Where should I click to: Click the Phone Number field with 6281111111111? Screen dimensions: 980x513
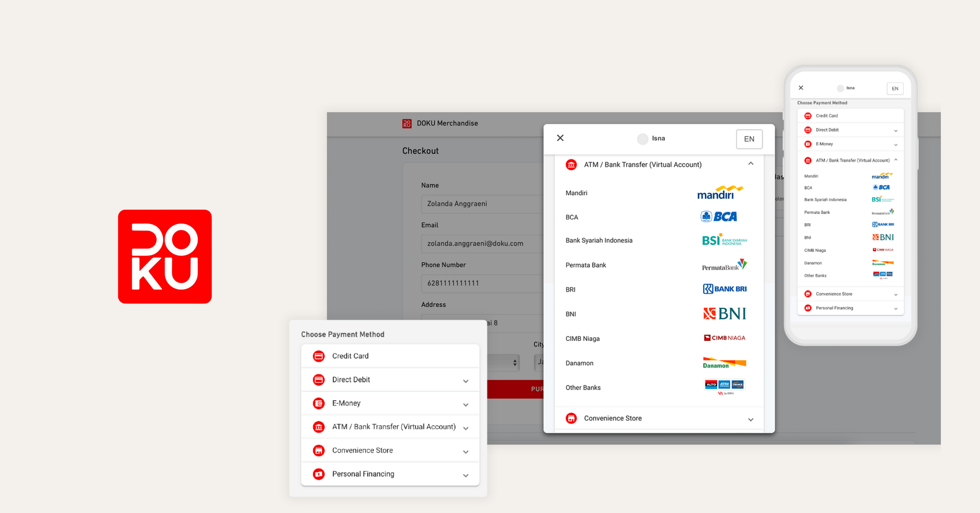[482, 283]
